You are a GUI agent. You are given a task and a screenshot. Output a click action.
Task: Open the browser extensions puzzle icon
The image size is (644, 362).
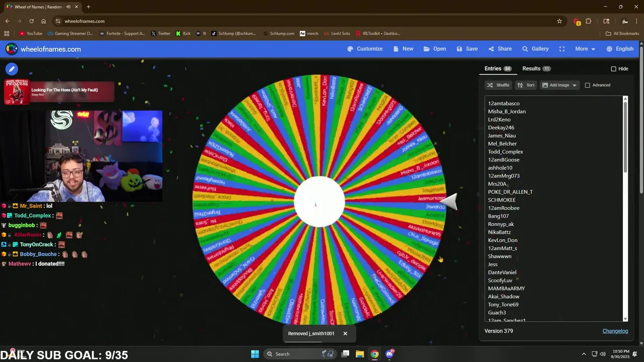[588, 21]
